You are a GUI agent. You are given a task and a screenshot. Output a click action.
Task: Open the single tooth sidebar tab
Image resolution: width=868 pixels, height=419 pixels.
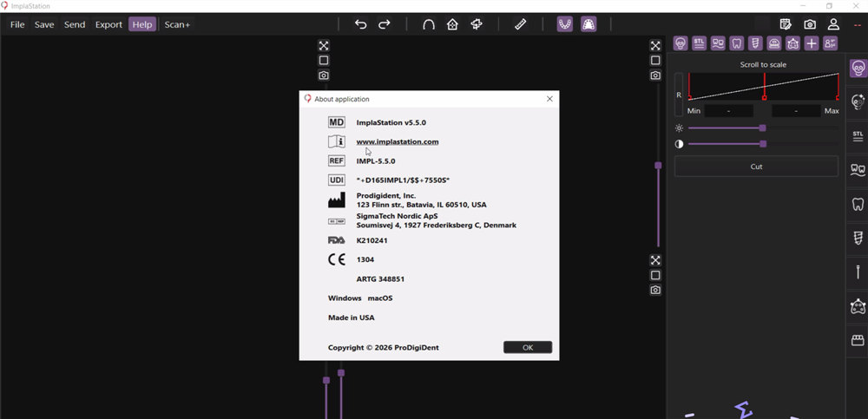tap(858, 204)
